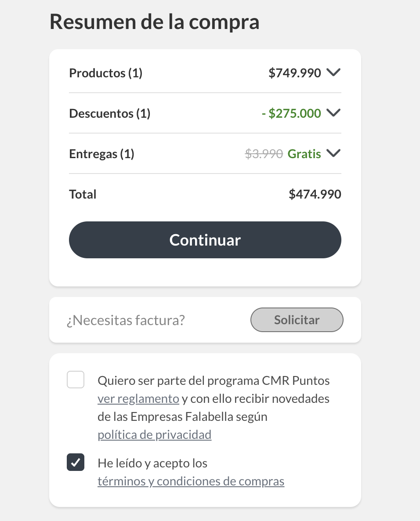Click the Descuentos (1) row label
Viewport: 420px width, 521px height.
[x=110, y=114]
